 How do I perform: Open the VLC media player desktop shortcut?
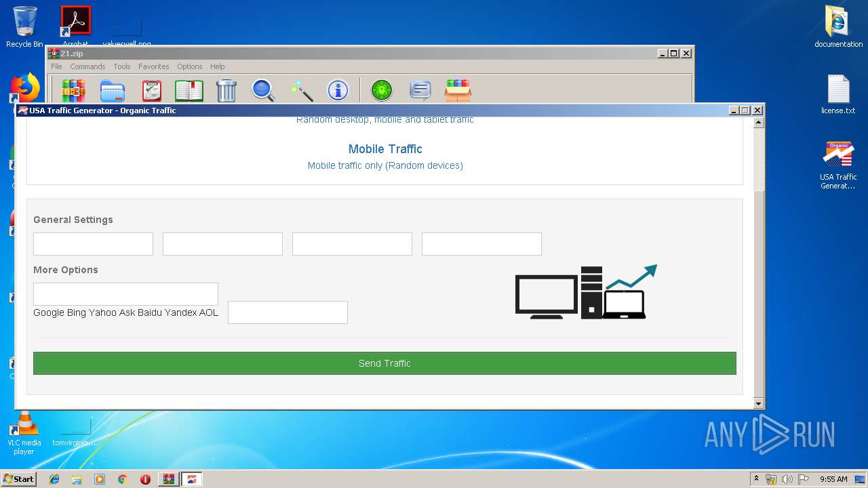(24, 434)
